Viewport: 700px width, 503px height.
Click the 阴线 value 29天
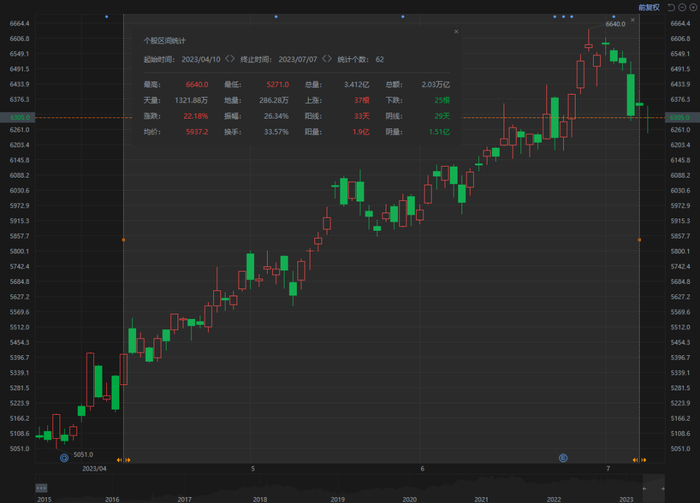click(442, 116)
